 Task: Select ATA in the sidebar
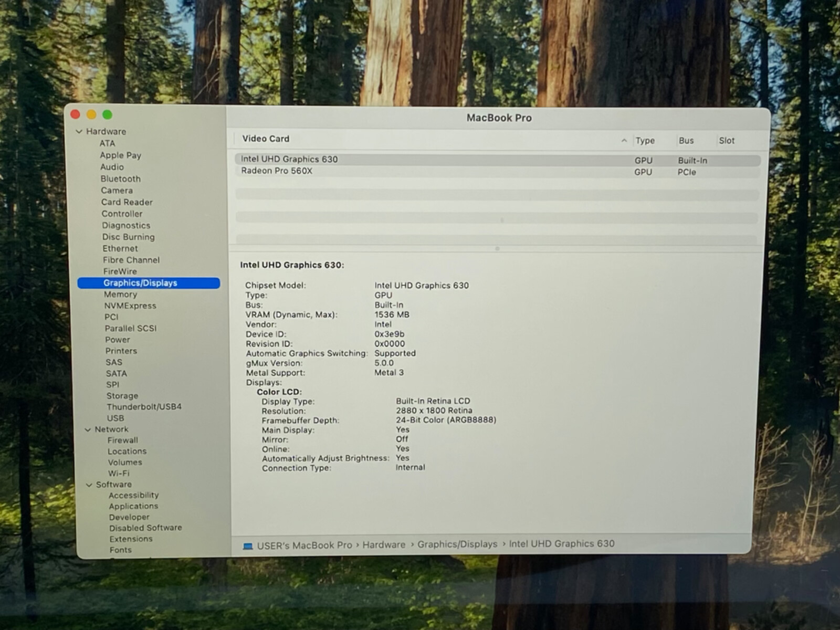(x=107, y=143)
